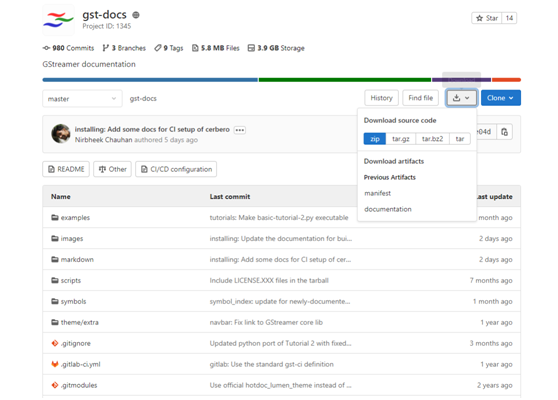
Task: Click the '7 months ago' timestamp
Action: click(x=491, y=280)
